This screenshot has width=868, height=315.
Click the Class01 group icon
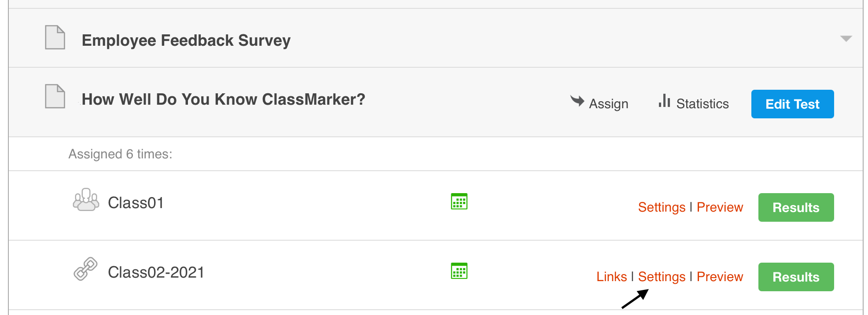click(86, 200)
